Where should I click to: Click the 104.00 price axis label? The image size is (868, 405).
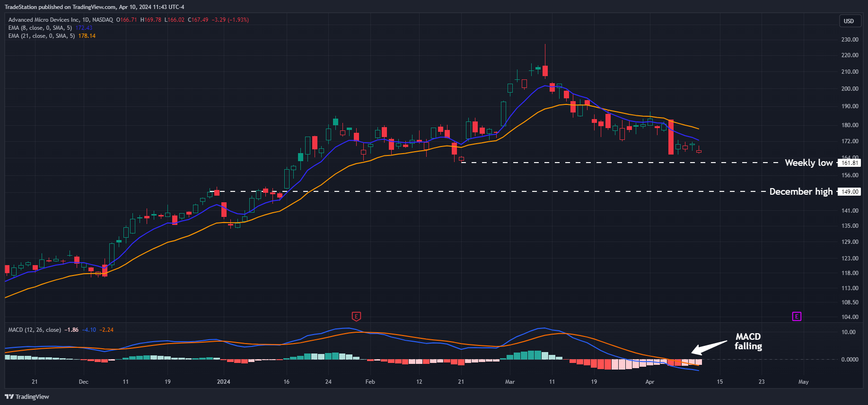(850, 317)
